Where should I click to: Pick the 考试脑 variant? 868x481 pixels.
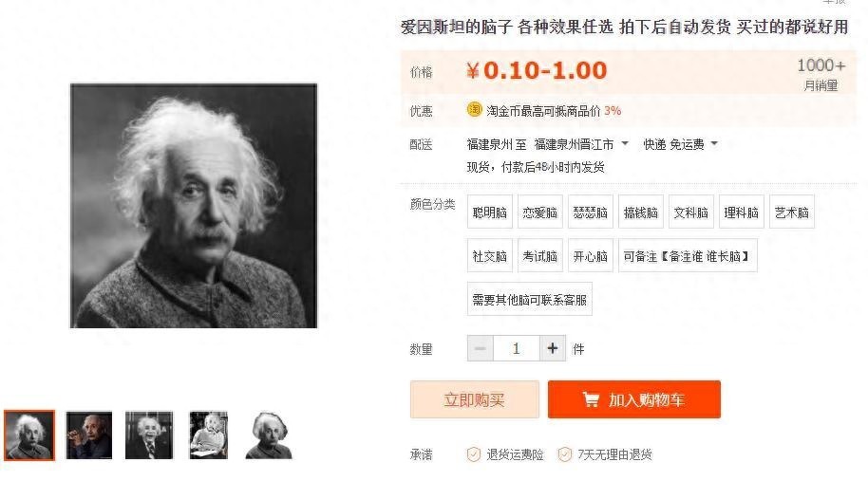click(540, 255)
